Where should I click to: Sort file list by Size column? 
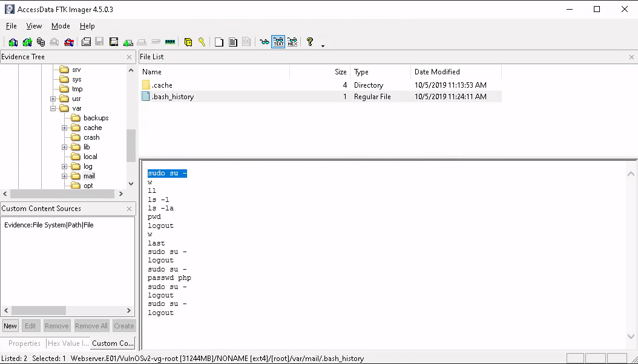pyautogui.click(x=320, y=72)
